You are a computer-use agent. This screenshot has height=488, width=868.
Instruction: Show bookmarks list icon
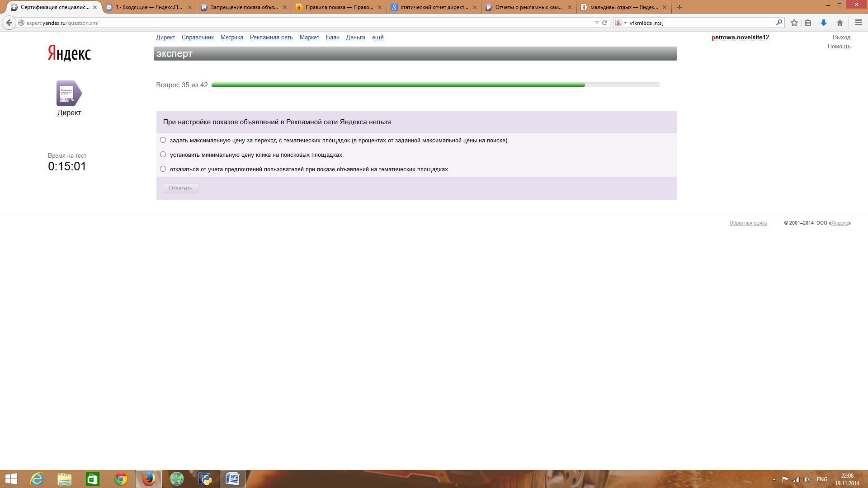tap(808, 23)
